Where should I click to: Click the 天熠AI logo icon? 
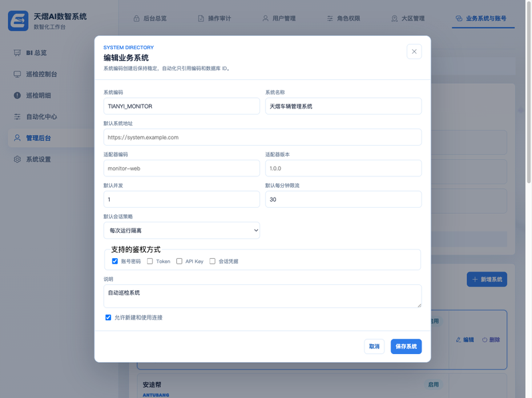point(18,21)
